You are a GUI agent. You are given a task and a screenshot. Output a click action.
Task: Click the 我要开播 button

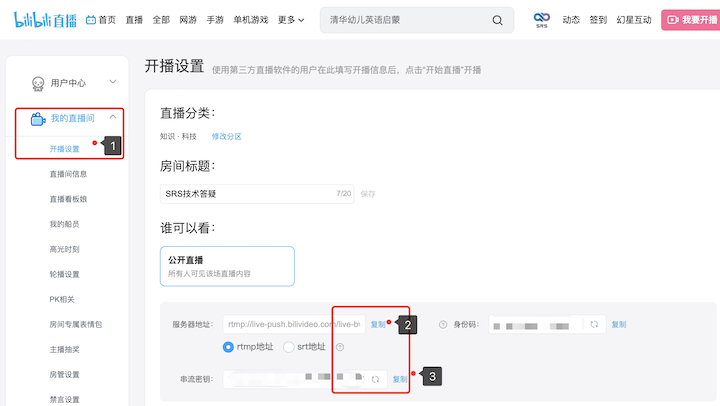[x=690, y=19]
